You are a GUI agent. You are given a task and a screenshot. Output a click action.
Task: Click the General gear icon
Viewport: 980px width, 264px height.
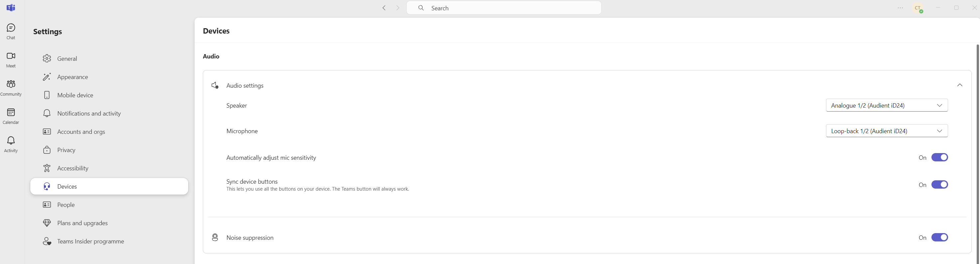tap(47, 58)
